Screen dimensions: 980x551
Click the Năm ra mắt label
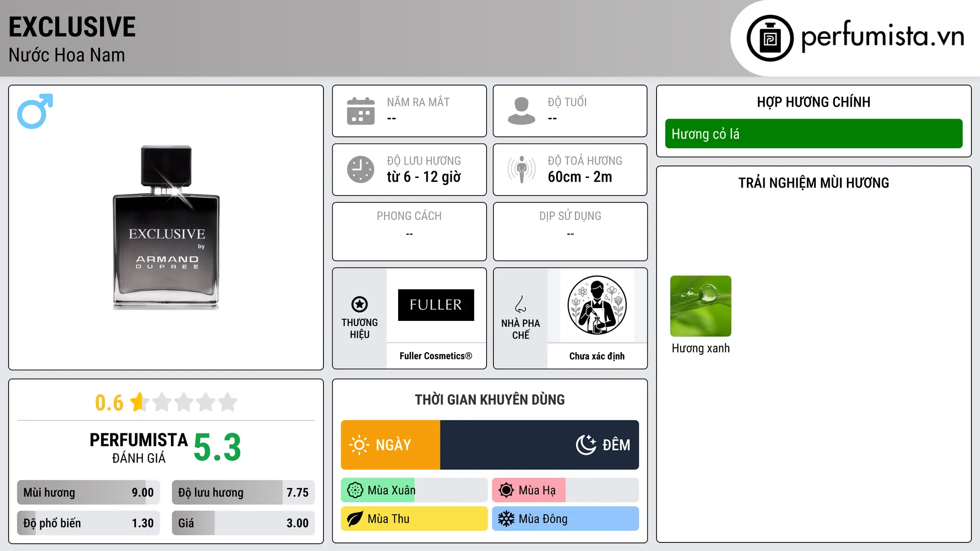[418, 102]
